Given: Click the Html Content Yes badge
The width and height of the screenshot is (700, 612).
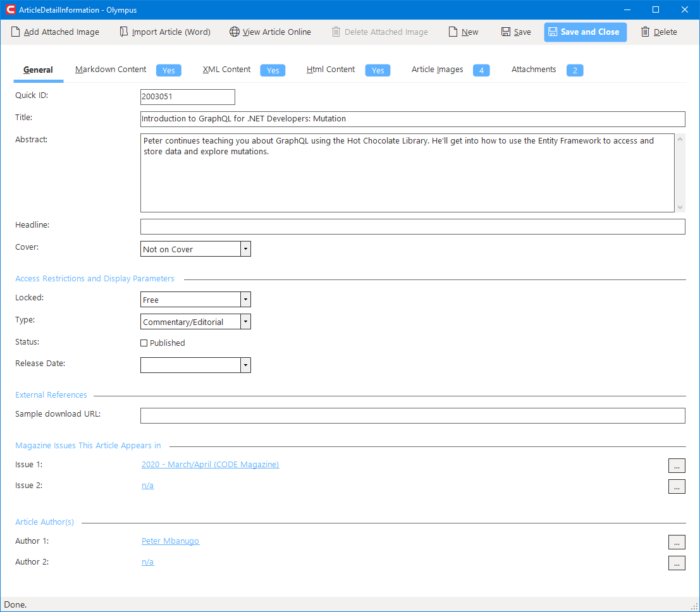Looking at the screenshot, I should click(x=378, y=71).
